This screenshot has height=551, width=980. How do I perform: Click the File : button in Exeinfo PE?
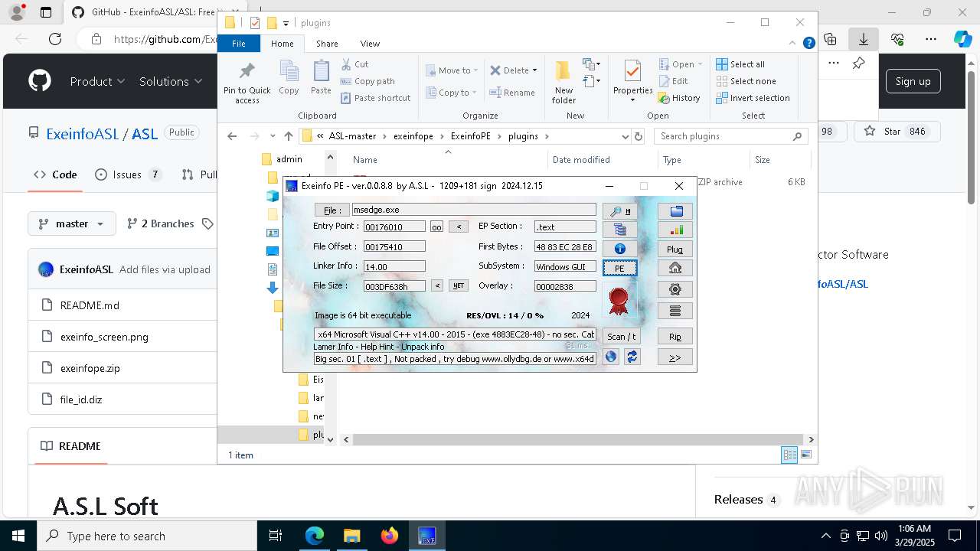(332, 210)
